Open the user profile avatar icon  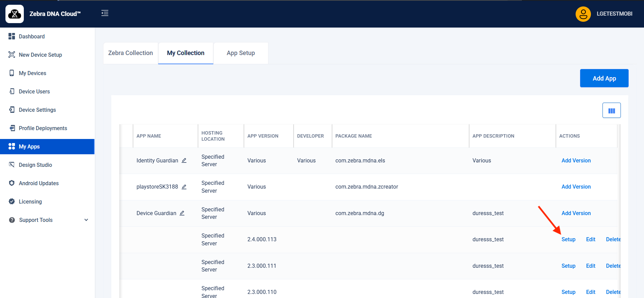click(x=583, y=14)
